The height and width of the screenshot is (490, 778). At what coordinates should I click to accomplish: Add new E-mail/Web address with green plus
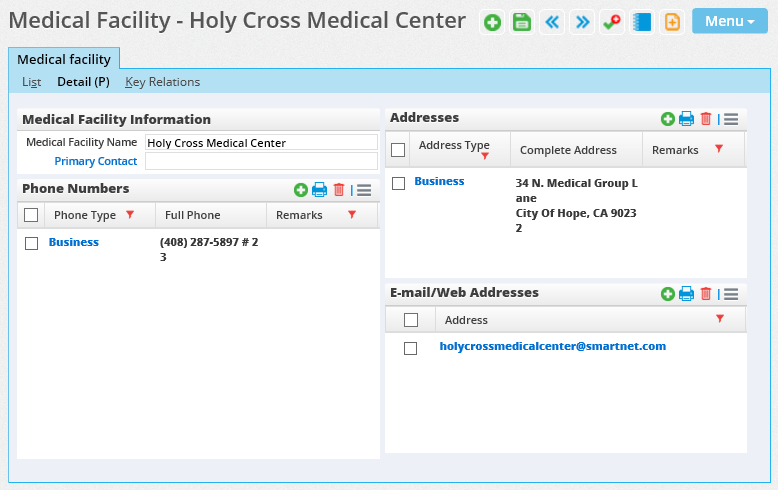[668, 294]
